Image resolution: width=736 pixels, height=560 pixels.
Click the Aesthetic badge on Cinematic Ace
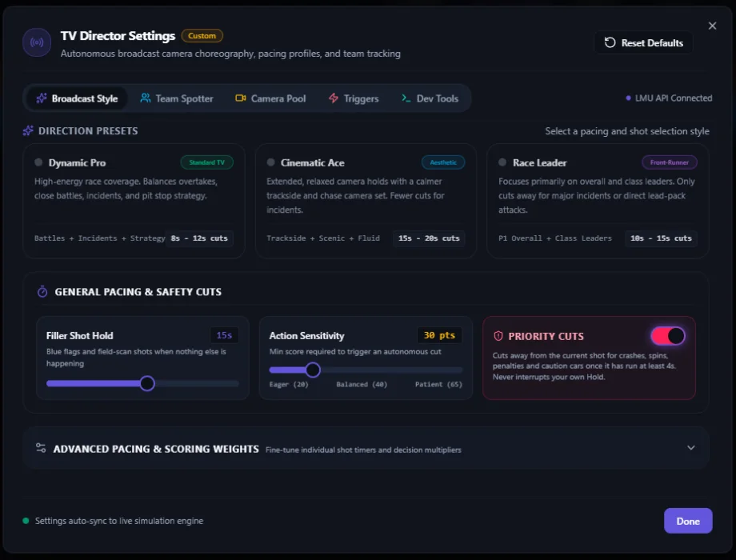(443, 162)
